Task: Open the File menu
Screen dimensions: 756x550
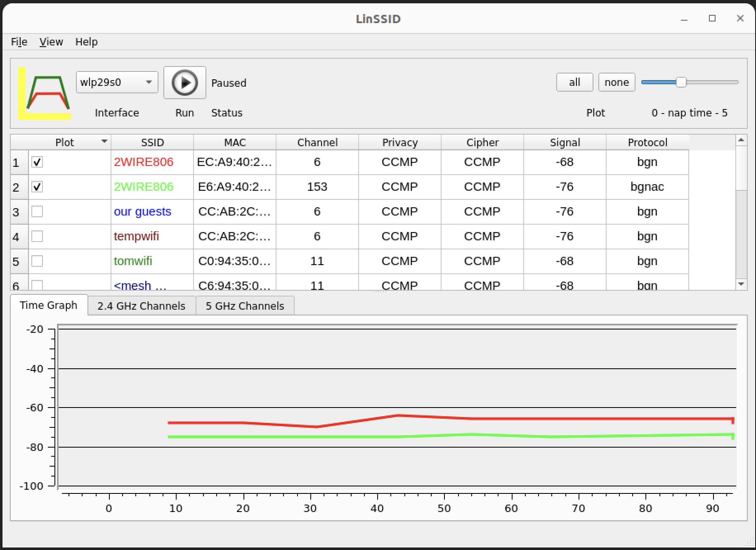Action: click(x=19, y=42)
